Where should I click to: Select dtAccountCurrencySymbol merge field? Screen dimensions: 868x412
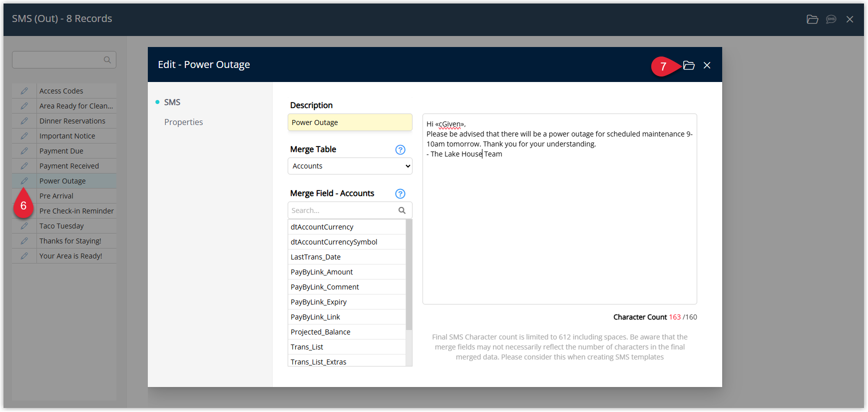(x=347, y=242)
